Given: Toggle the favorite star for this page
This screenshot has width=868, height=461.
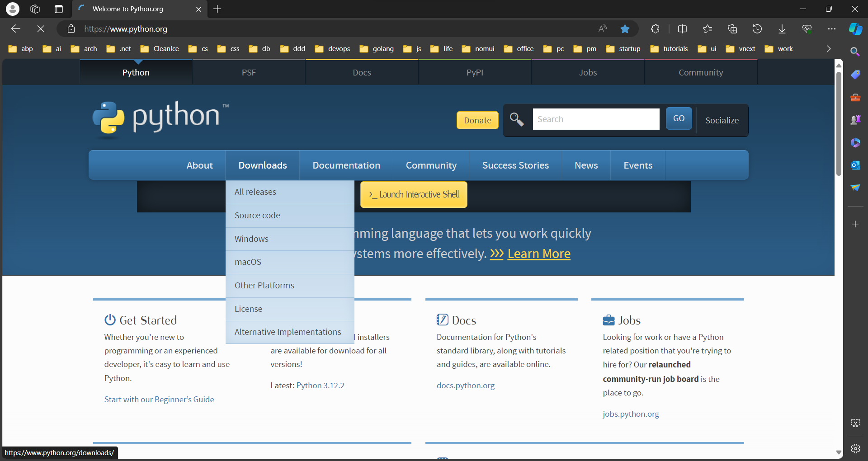Looking at the screenshot, I should tap(625, 29).
